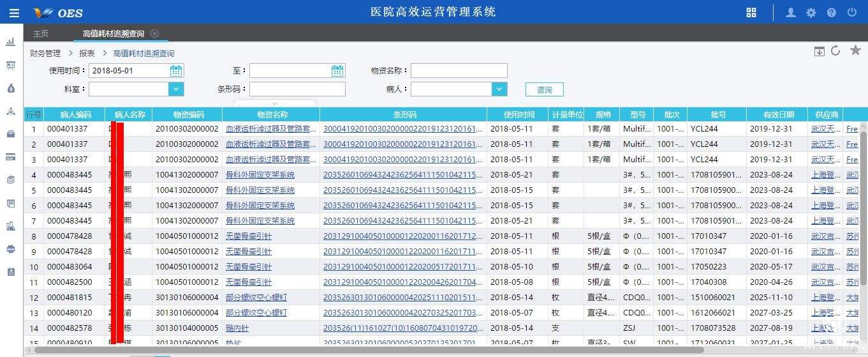Open the hamburger menu in header
This screenshot has height=357, width=868.
click(14, 13)
